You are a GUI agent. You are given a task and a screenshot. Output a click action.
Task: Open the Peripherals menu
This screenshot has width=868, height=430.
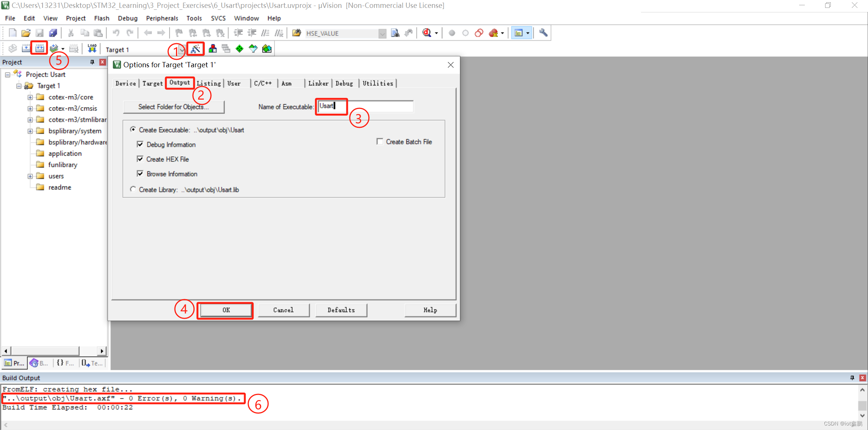coord(162,18)
